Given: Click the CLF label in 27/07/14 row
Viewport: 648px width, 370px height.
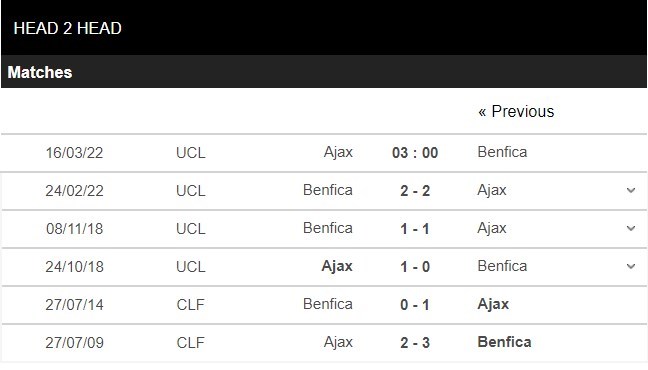Looking at the screenshot, I should pos(190,305).
